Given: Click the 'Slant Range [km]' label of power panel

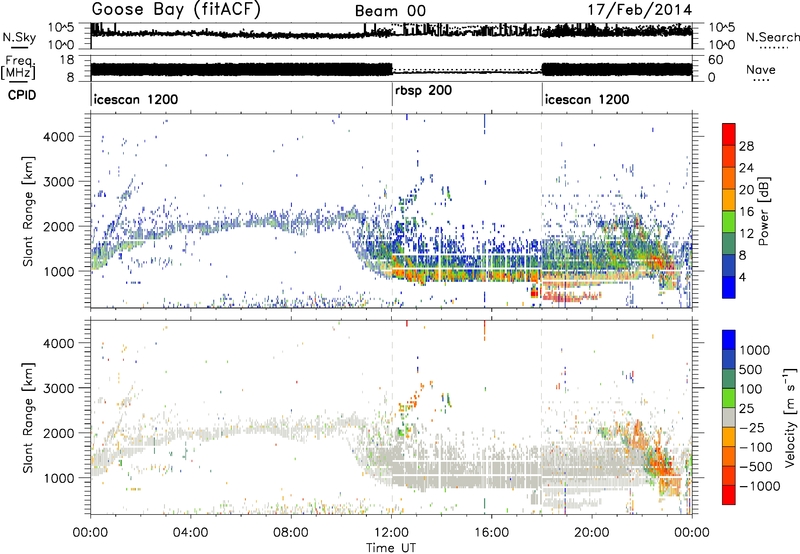Looking at the screenshot, I should [28, 211].
